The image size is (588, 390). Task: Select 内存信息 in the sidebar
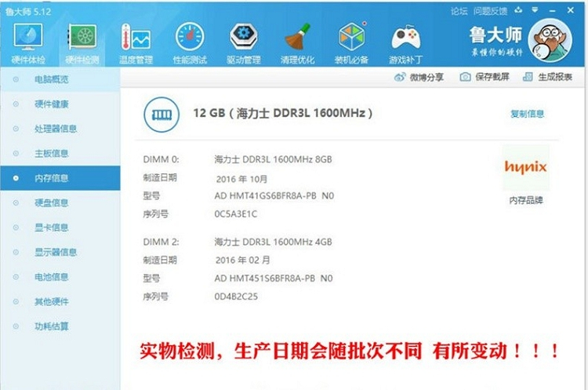pos(60,178)
